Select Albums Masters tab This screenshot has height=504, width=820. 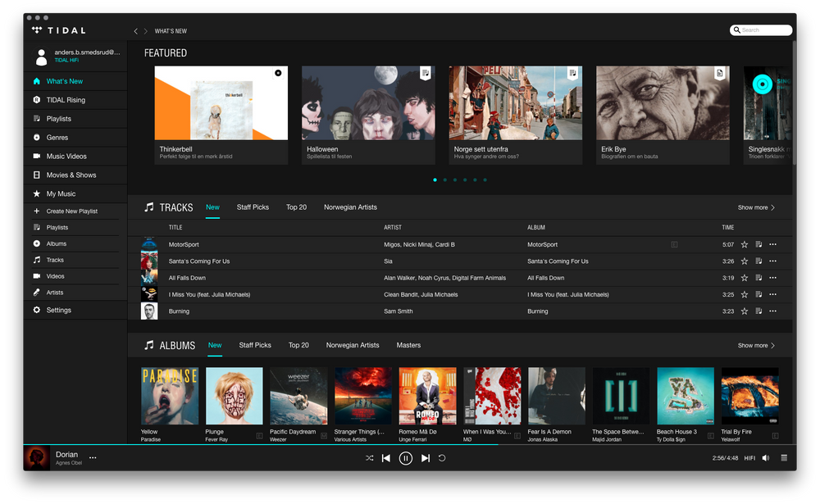[x=408, y=345]
